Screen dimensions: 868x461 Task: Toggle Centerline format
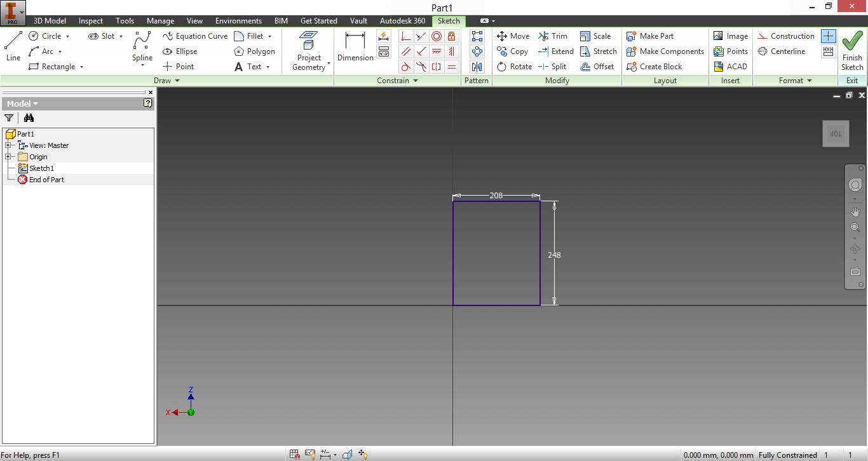pyautogui.click(x=782, y=51)
